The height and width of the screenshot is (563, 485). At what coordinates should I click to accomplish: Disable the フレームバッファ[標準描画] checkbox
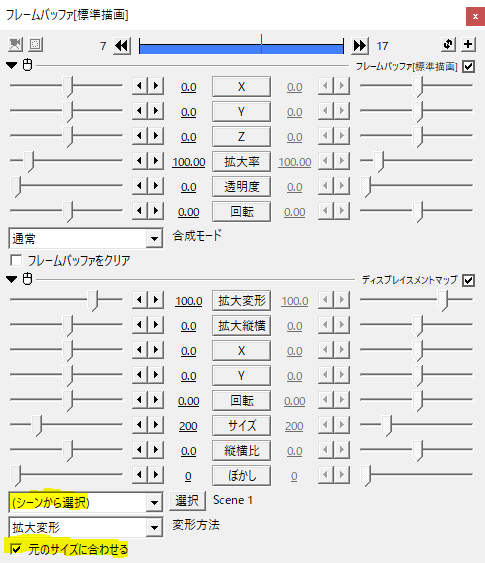(x=468, y=67)
